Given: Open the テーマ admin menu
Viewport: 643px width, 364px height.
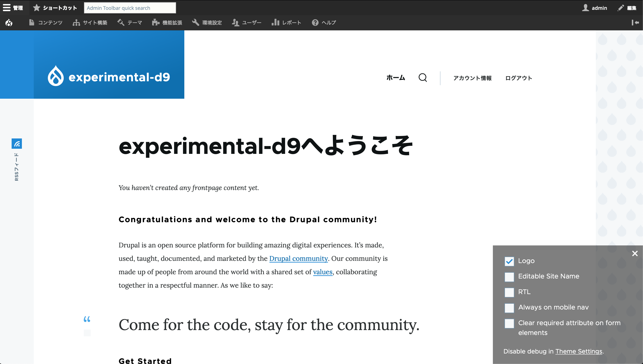Looking at the screenshot, I should (130, 23).
